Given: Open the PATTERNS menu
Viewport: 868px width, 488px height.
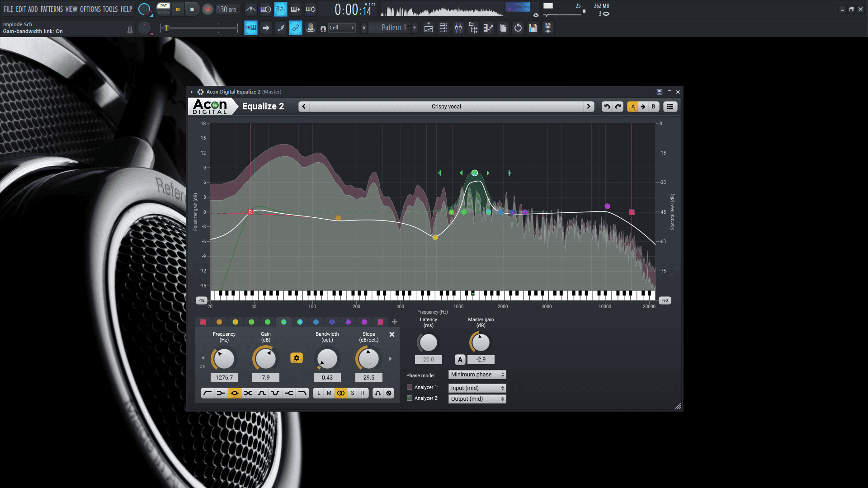Looking at the screenshot, I should coord(52,9).
